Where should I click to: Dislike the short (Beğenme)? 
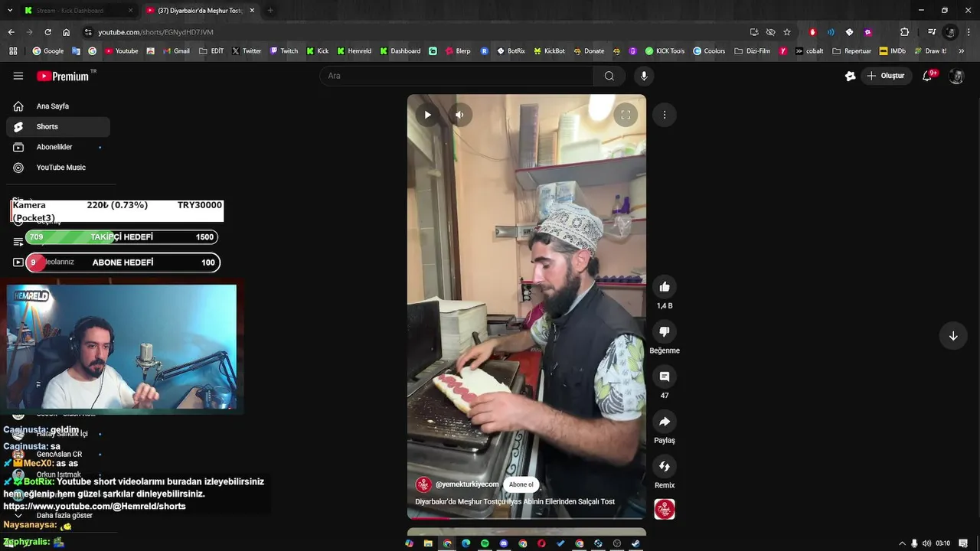point(665,331)
